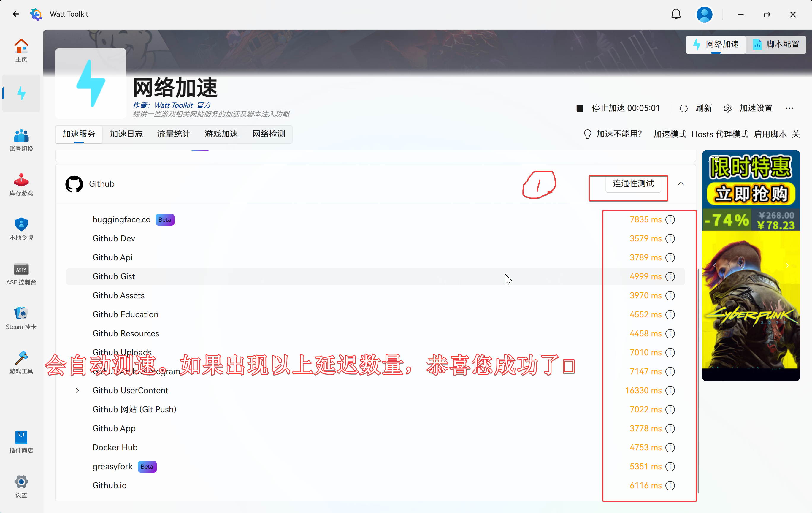Show info for Github Api latency

pos(670,258)
